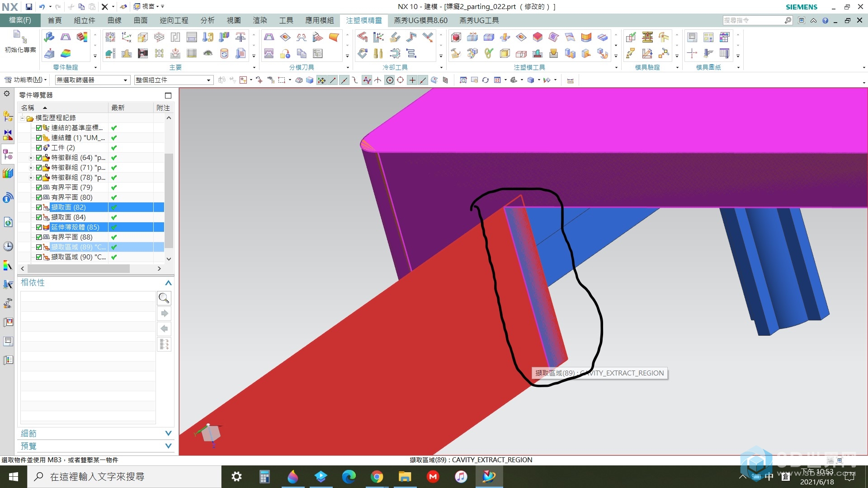This screenshot has width=868, height=488.
Task: Click the red create box icon in 注塑模工具
Action: pos(456,37)
